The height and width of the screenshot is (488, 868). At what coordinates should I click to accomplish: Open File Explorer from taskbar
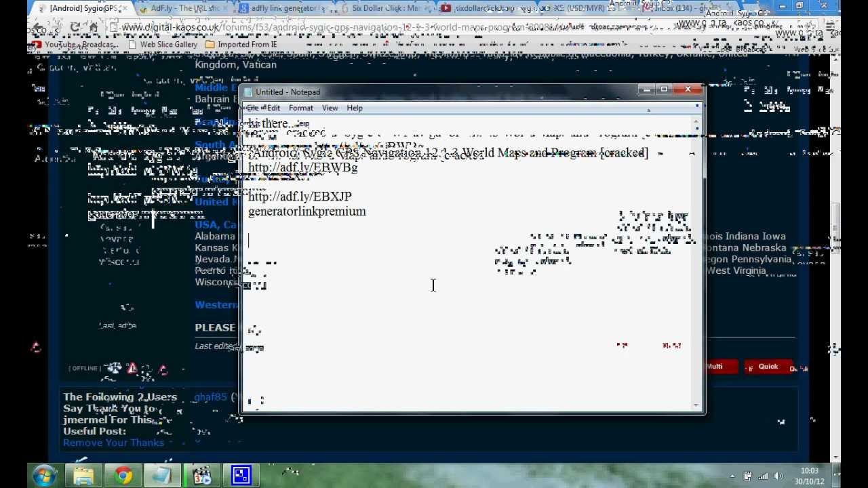click(x=84, y=476)
